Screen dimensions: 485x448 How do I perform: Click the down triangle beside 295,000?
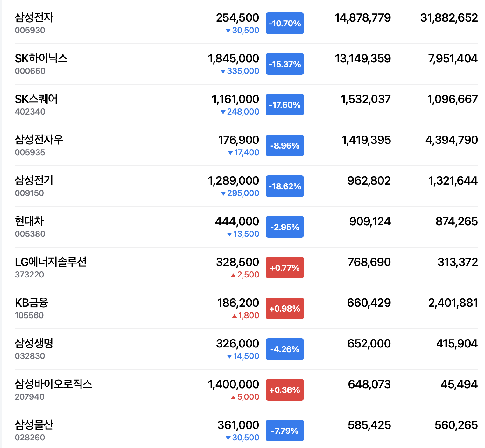223,193
